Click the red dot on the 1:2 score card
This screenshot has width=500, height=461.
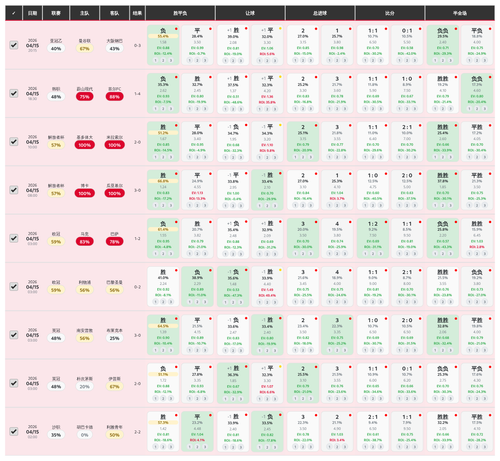[386, 222]
